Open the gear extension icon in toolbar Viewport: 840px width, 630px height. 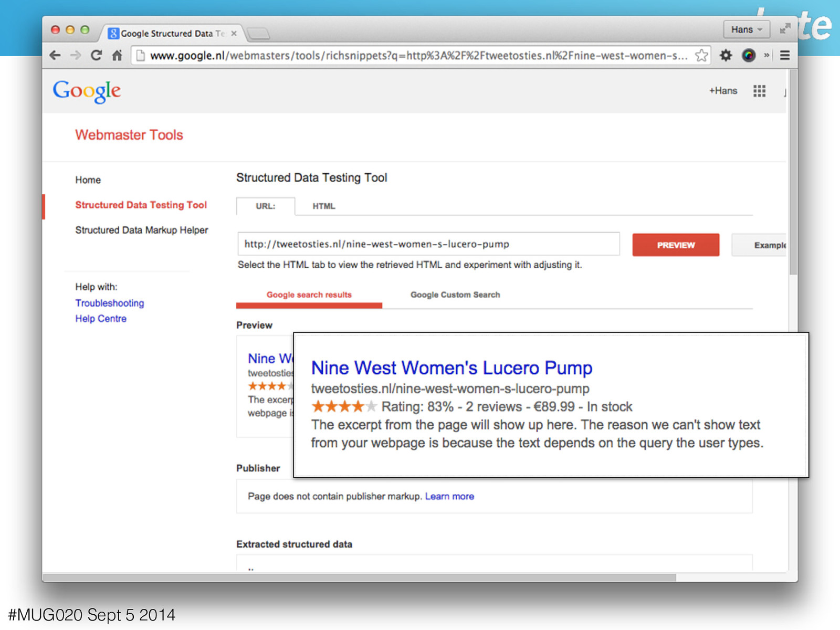pyautogui.click(x=726, y=55)
